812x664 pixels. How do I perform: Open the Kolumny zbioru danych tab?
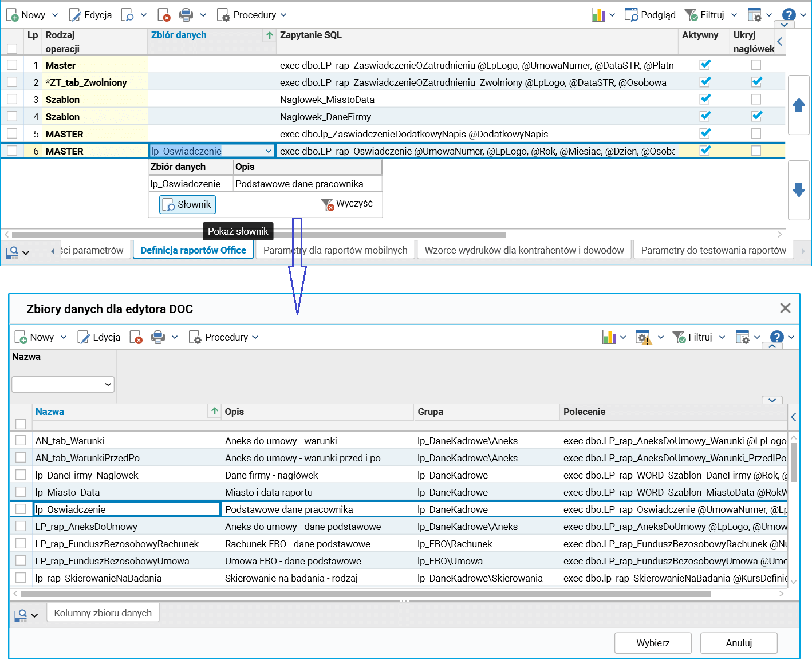pos(103,613)
